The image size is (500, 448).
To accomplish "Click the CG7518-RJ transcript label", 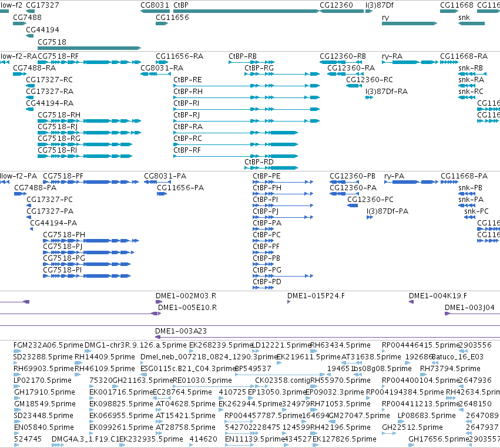I will (58, 126).
